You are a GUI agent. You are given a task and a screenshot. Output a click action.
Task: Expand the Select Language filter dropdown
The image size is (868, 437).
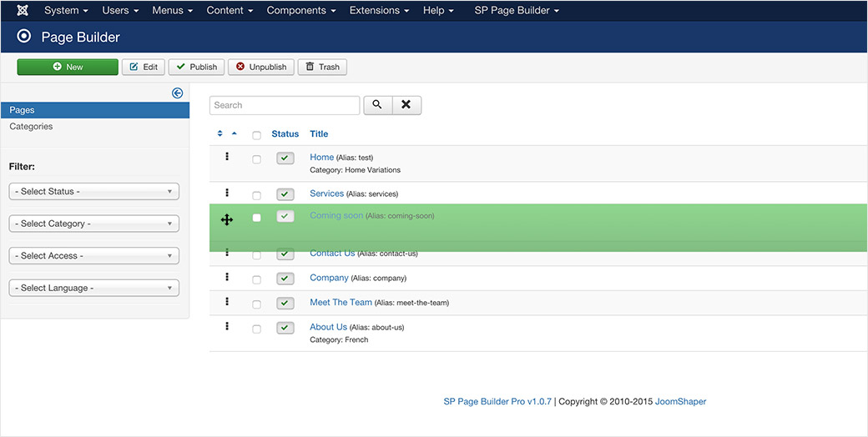[x=93, y=289]
